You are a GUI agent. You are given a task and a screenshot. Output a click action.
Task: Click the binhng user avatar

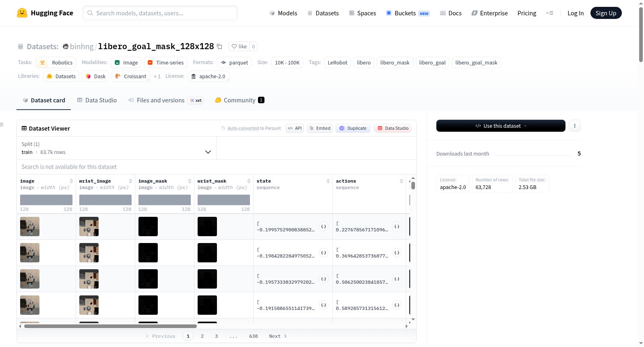66,46
